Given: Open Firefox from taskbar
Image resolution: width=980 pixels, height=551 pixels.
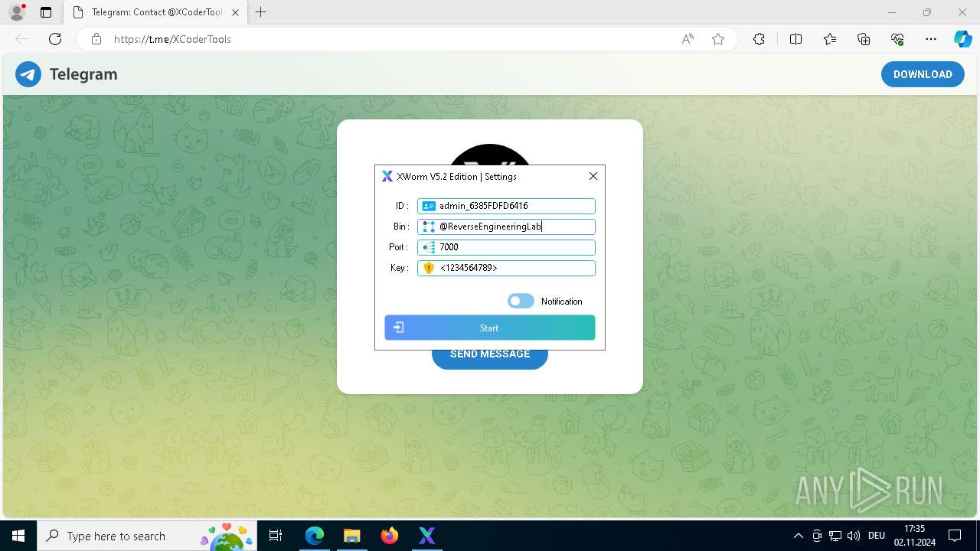Looking at the screenshot, I should (x=390, y=536).
